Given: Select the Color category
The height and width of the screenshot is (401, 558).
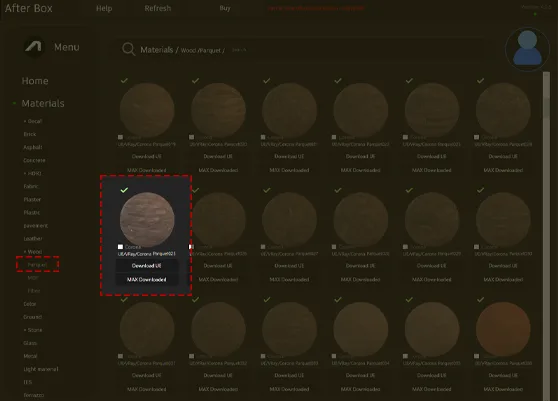Looking at the screenshot, I should click(x=30, y=304).
